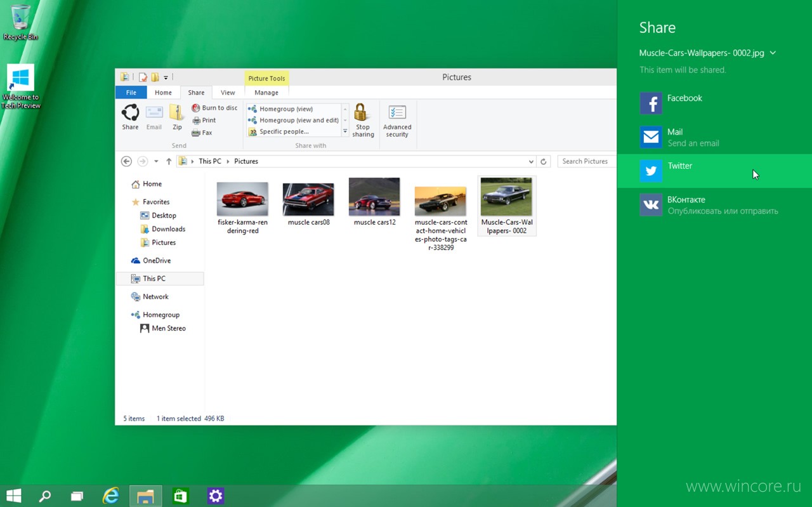Launch Internet Explorer from taskbar

click(111, 496)
